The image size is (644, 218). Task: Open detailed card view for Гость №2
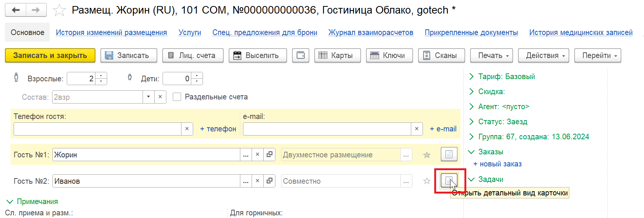coord(449,181)
